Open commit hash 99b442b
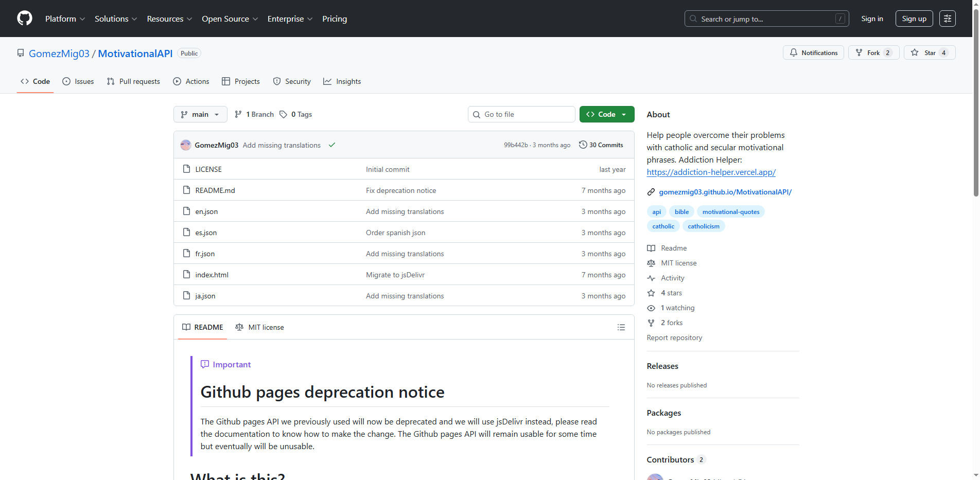Viewport: 980px width, 480px height. (x=516, y=145)
